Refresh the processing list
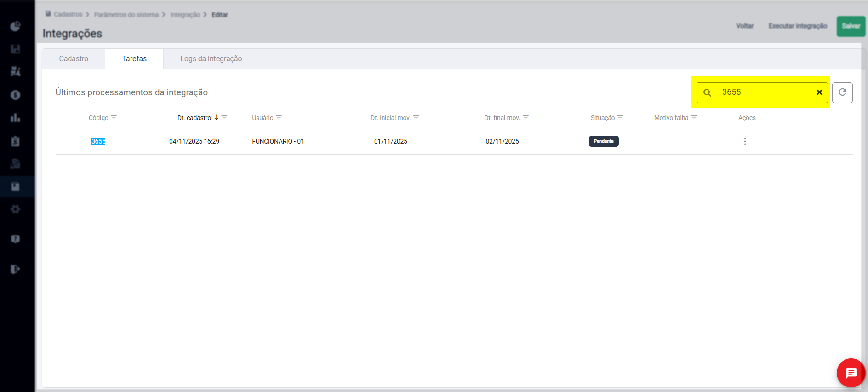This screenshot has height=392, width=868. 842,92
